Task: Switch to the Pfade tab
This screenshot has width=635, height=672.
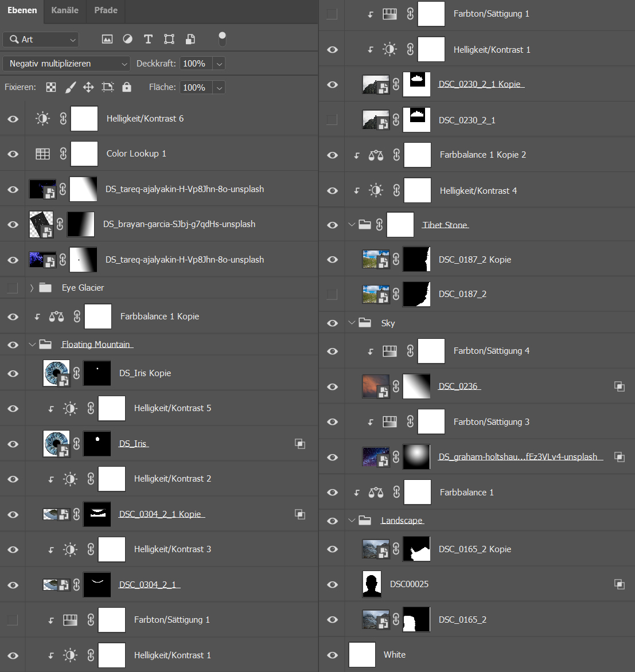Action: (106, 10)
